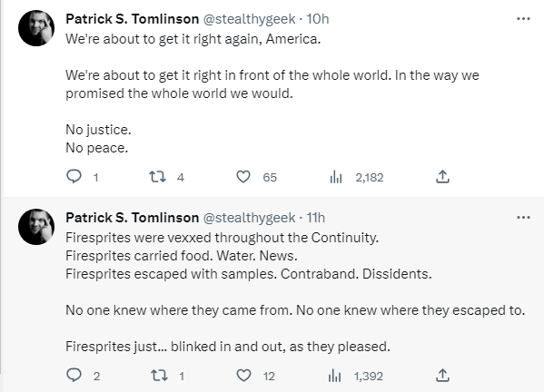
Task: Share the 10h-old tweet
Action: [x=442, y=176]
